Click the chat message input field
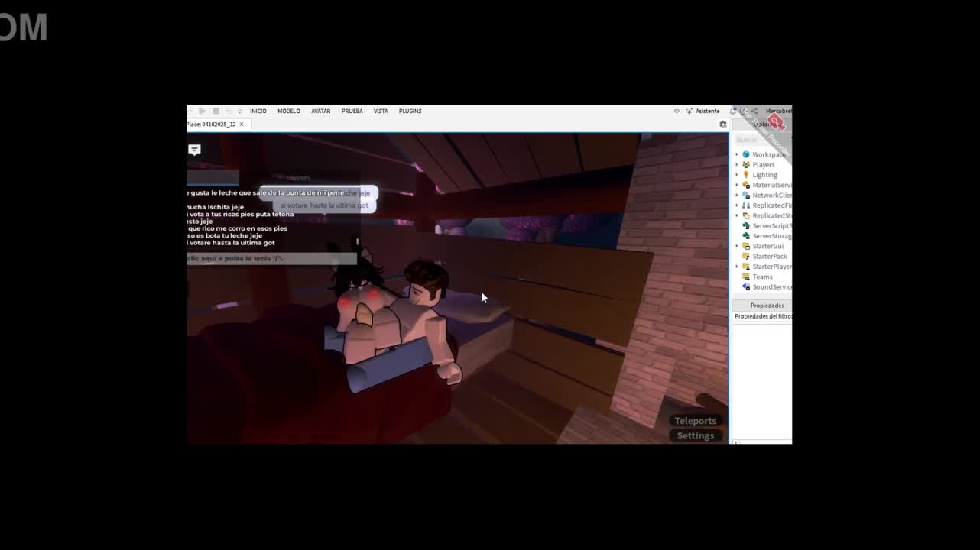This screenshot has width=980, height=550. (271, 259)
